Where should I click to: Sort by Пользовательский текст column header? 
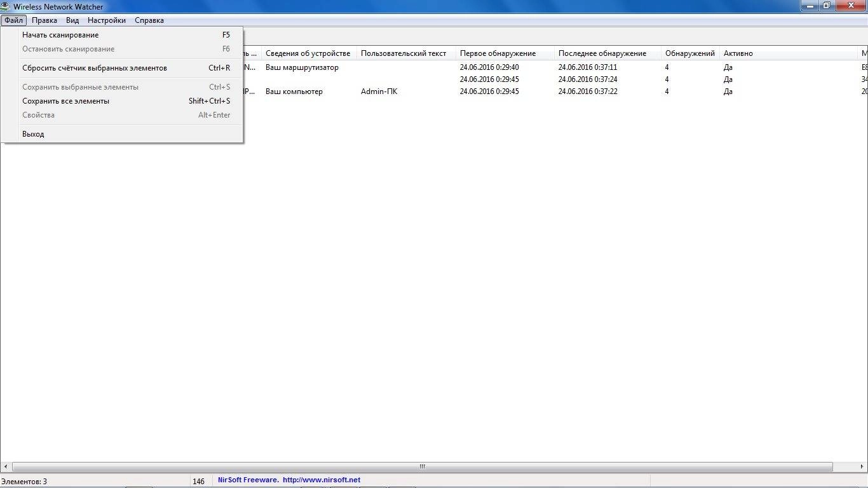click(407, 53)
